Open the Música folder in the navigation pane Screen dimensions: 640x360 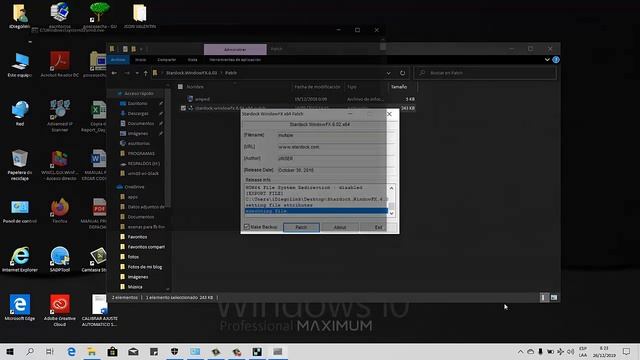coord(135,287)
